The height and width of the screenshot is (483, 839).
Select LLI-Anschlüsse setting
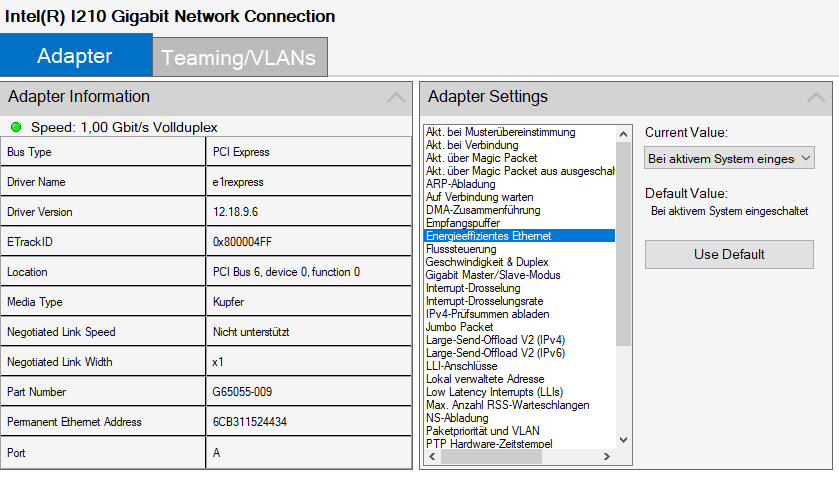[x=461, y=366]
